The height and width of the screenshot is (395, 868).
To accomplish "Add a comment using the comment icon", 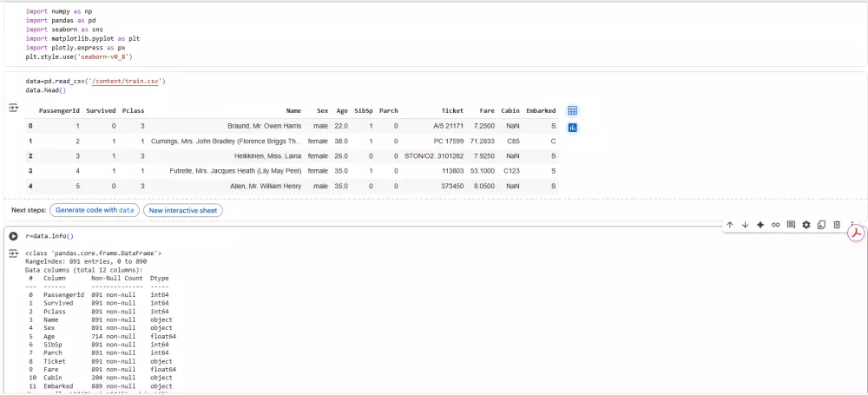I will [x=791, y=224].
